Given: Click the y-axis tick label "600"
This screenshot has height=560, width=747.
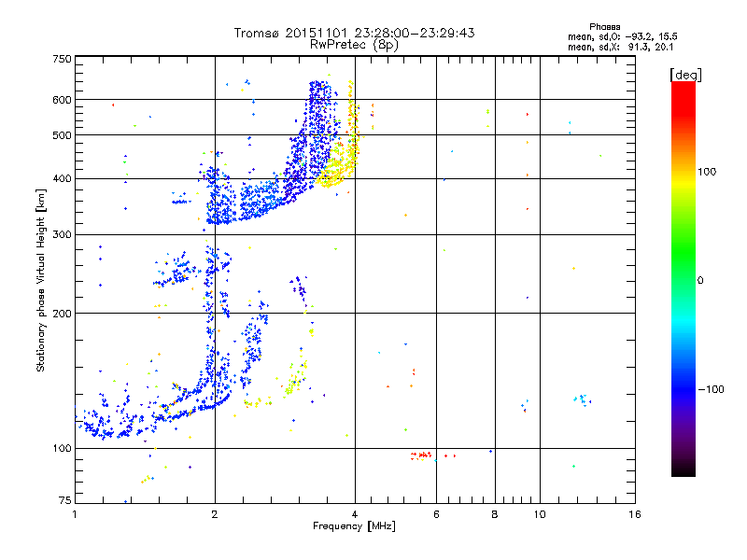Looking at the screenshot, I should [62, 100].
